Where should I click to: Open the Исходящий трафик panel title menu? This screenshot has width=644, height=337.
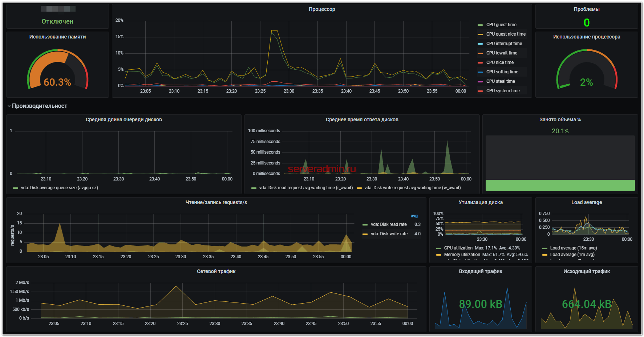[586, 271]
